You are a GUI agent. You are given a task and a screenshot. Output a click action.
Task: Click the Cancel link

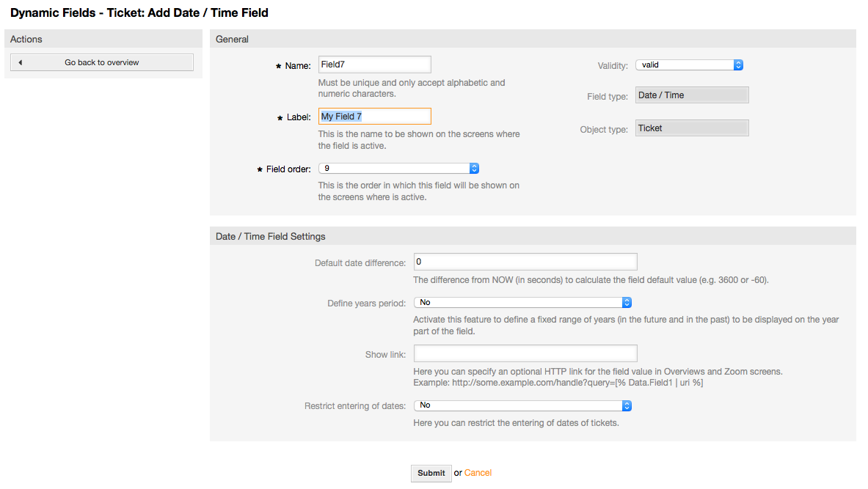pos(478,473)
